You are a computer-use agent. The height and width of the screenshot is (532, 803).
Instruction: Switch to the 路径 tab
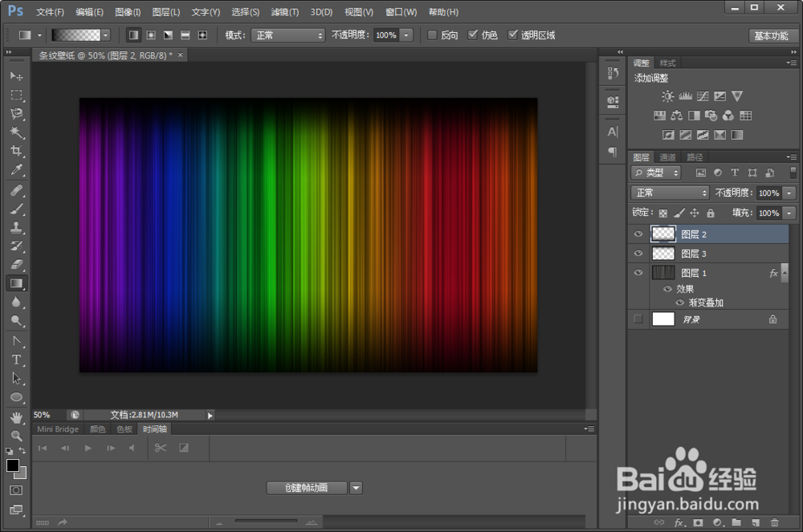pos(695,157)
